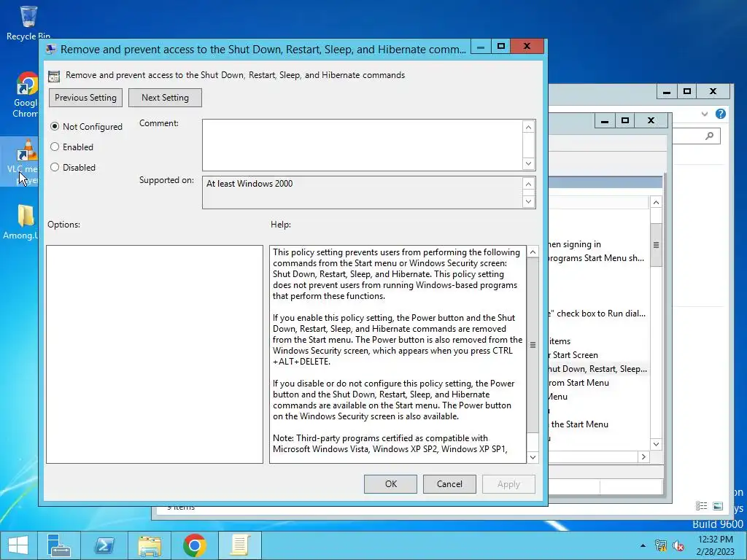Switch to large icons view in background window
The image size is (747, 560).
coord(718,506)
